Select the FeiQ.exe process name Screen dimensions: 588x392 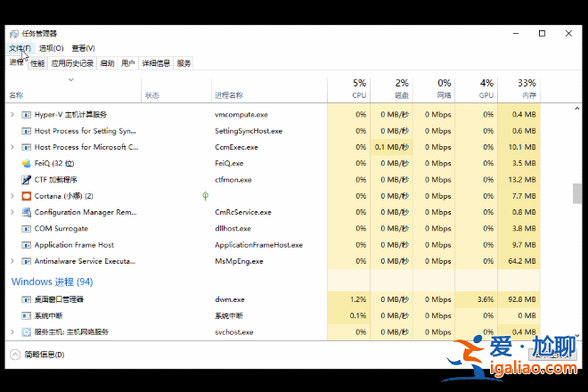click(229, 163)
